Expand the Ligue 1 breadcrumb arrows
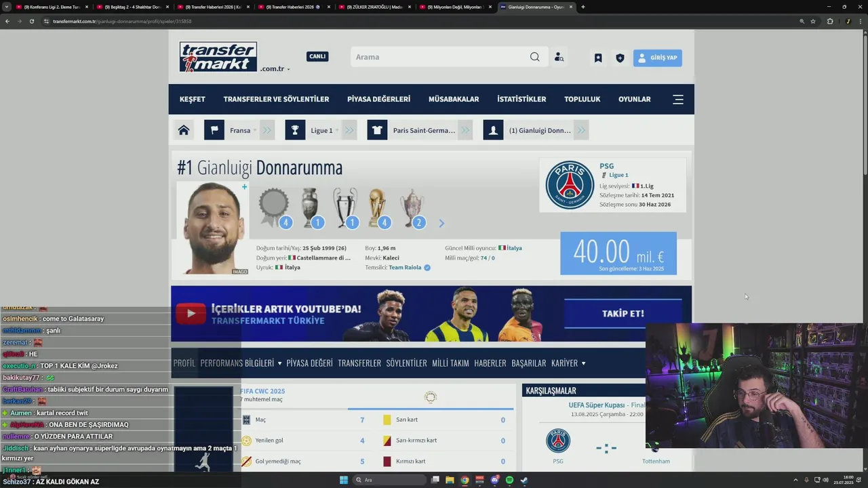Viewport: 868px width, 488px height. pyautogui.click(x=349, y=130)
